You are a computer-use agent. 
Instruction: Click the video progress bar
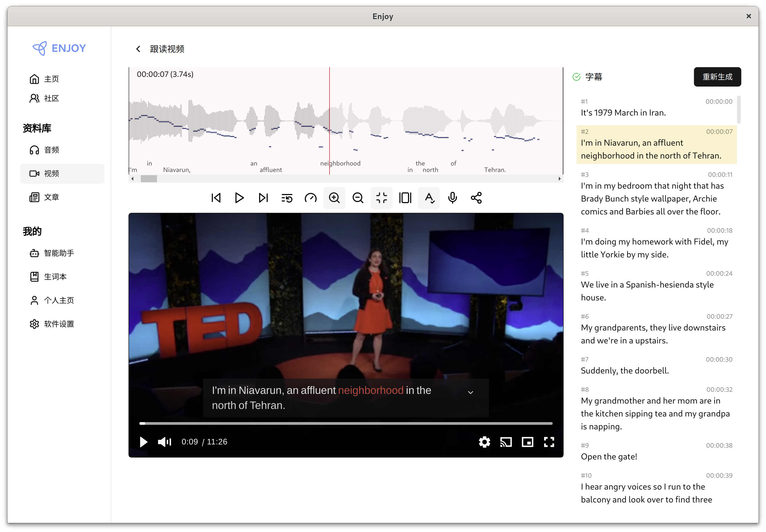click(x=345, y=423)
